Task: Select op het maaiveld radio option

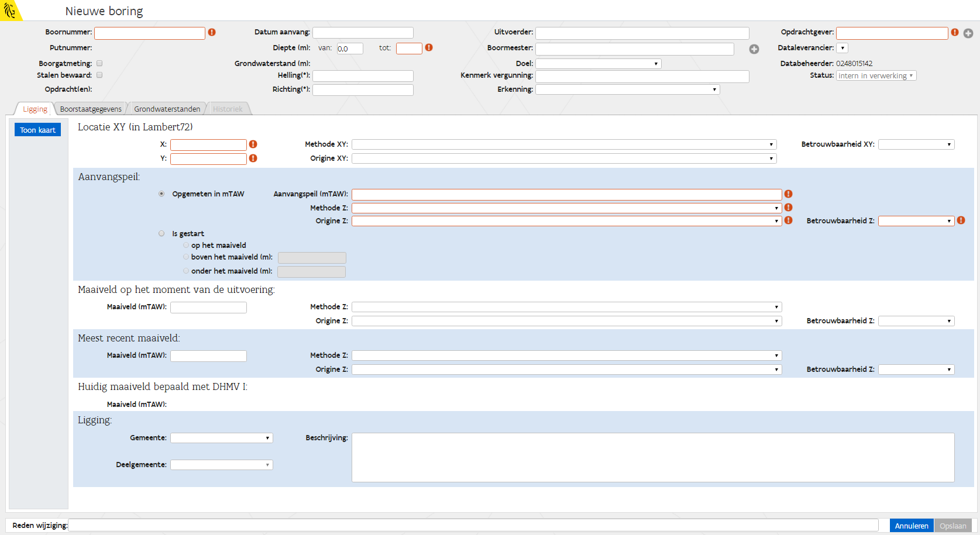Action: (x=186, y=245)
